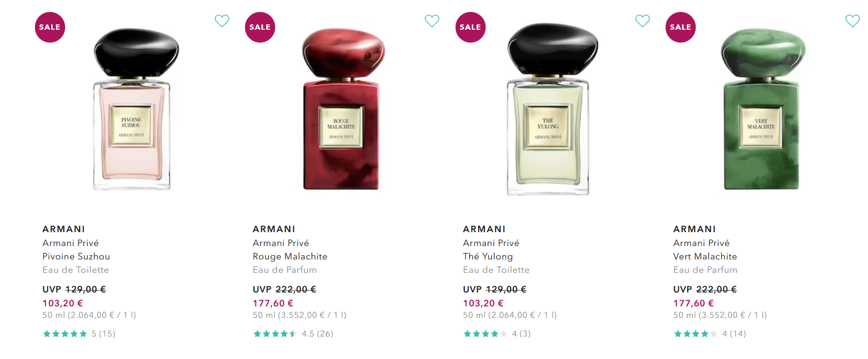
Task: Open Thé Yulong product title link
Action: point(488,257)
